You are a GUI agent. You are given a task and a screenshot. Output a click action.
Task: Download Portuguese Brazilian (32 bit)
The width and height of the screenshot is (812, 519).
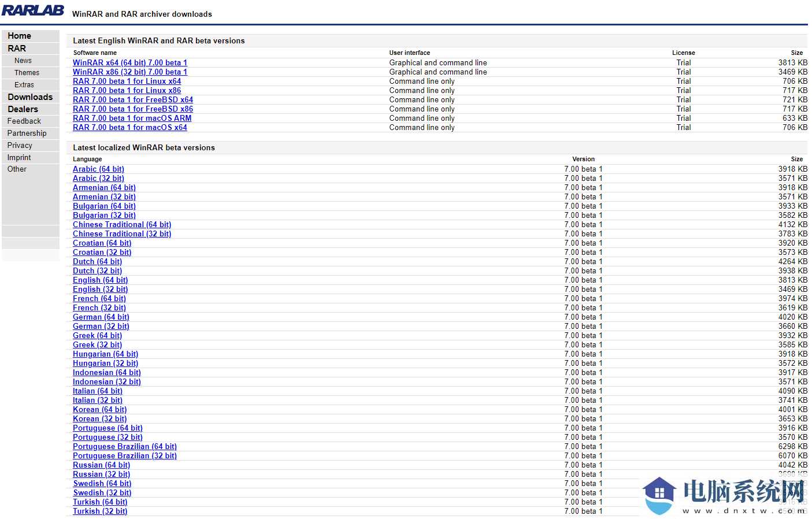125,456
